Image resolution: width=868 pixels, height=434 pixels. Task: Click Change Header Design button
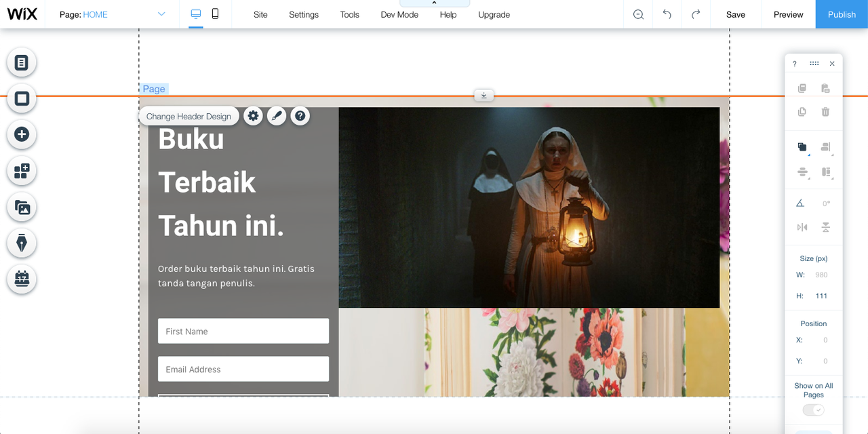coord(189,116)
